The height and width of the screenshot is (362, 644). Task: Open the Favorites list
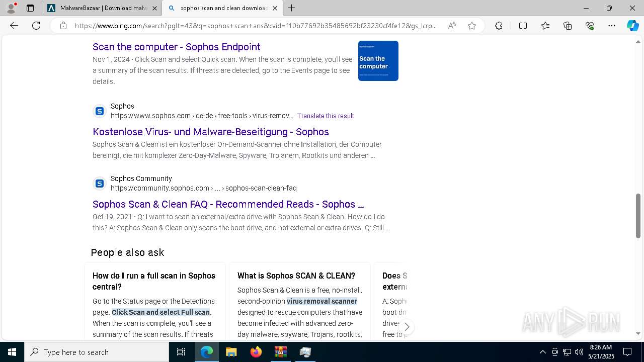545,26
